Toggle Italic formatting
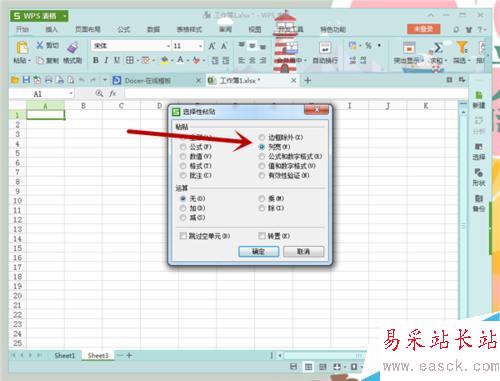The width and height of the screenshot is (500, 381). click(106, 60)
